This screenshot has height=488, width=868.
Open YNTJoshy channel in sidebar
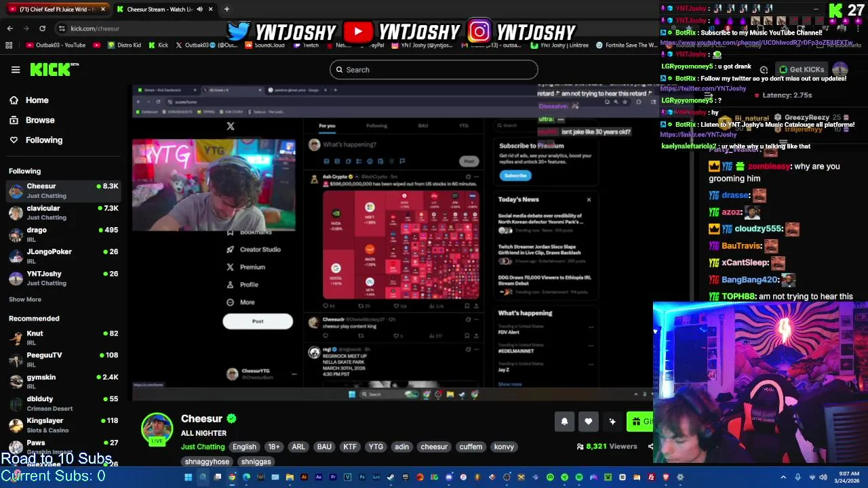63,278
